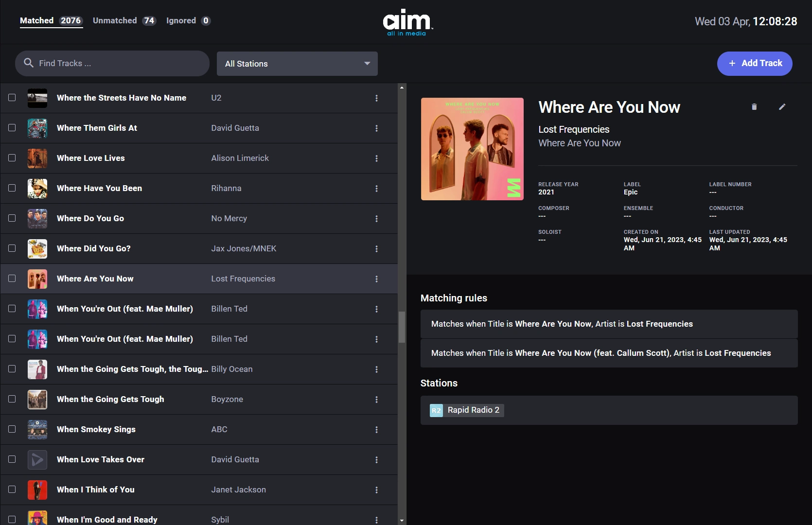Open options menu for When I Think of You
This screenshot has width=812, height=525.
376,490
